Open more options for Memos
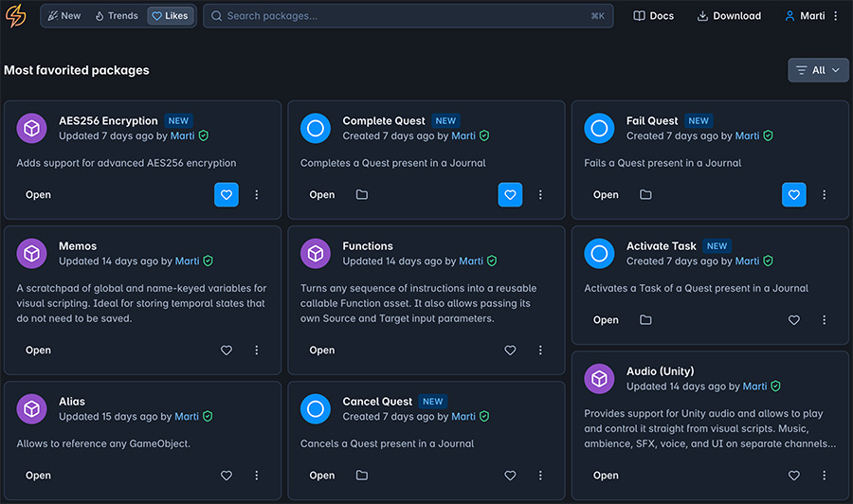Image resolution: width=853 pixels, height=504 pixels. click(257, 351)
